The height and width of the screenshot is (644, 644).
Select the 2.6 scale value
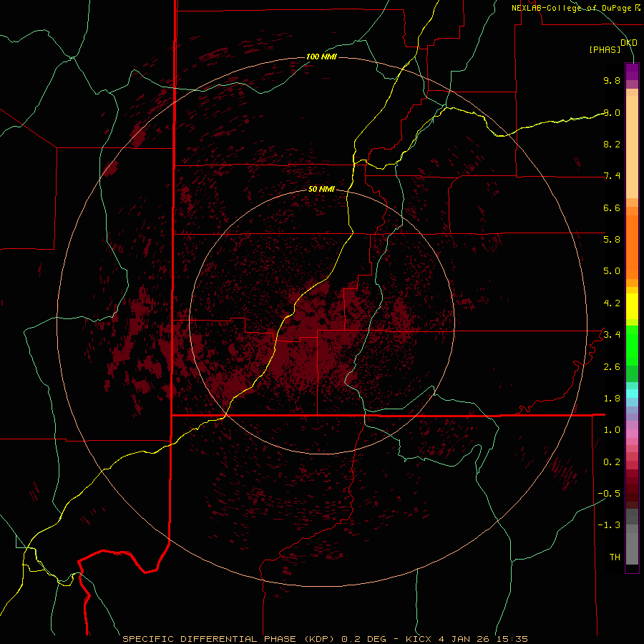[612, 367]
